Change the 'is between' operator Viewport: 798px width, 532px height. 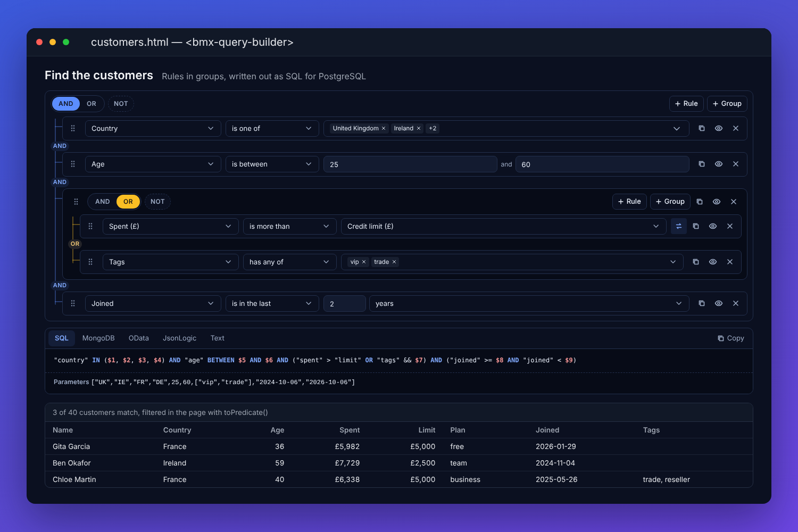coord(272,164)
